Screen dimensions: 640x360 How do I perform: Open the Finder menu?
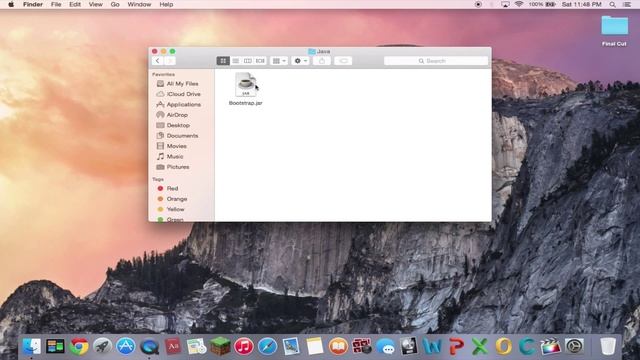[33, 4]
